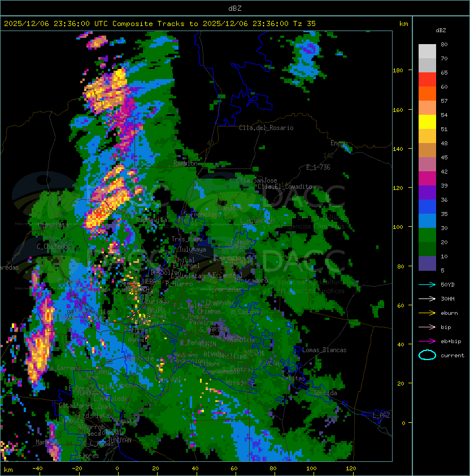Screen dimensions: 470x476
Task: Pick the purple swatch between 39 and 36
Action: [x=427, y=192]
